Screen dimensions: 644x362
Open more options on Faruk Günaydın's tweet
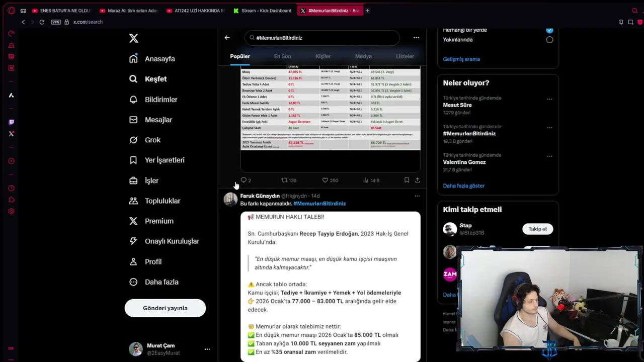pos(417,196)
